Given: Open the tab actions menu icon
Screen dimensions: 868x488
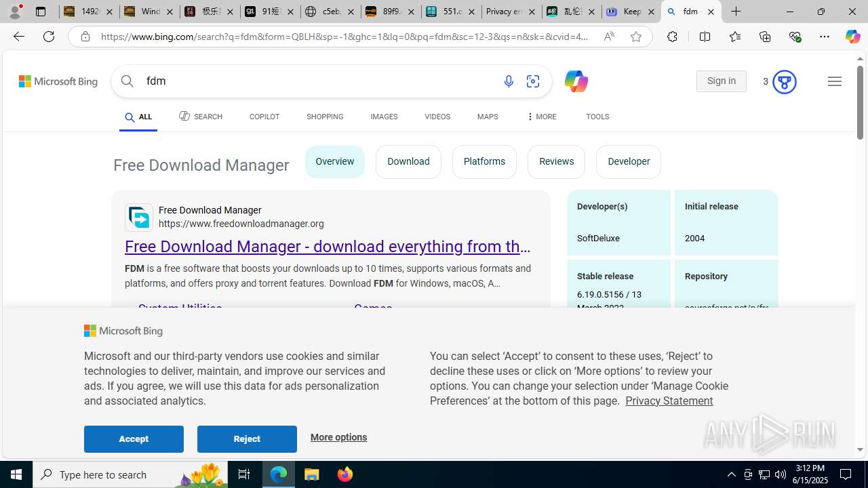Looking at the screenshot, I should click(41, 12).
